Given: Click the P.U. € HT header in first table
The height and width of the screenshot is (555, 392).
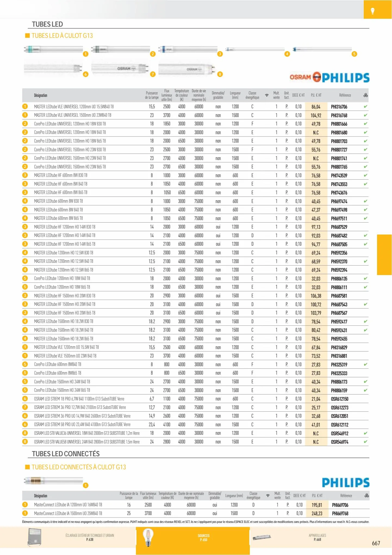Looking at the screenshot, I should 316,95.
